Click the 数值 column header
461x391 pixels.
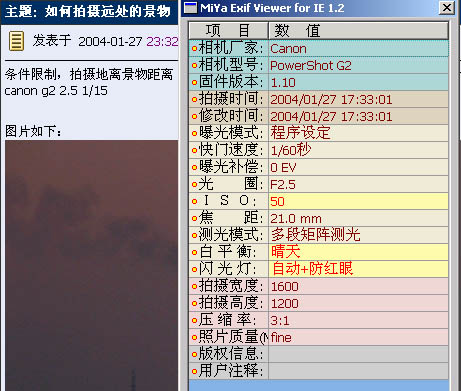358,31
